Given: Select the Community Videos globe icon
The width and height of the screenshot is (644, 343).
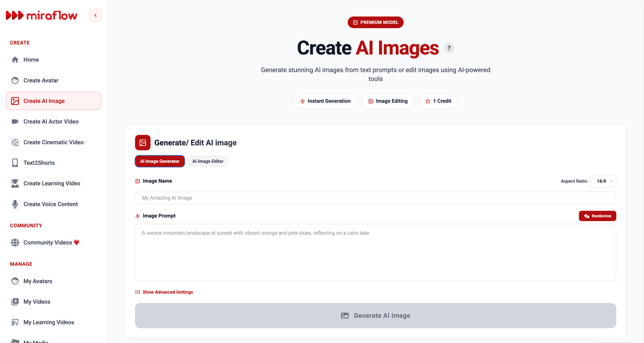Looking at the screenshot, I should [x=15, y=243].
